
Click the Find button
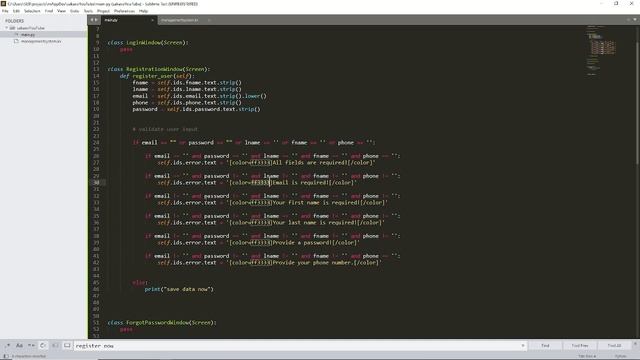tap(545, 346)
